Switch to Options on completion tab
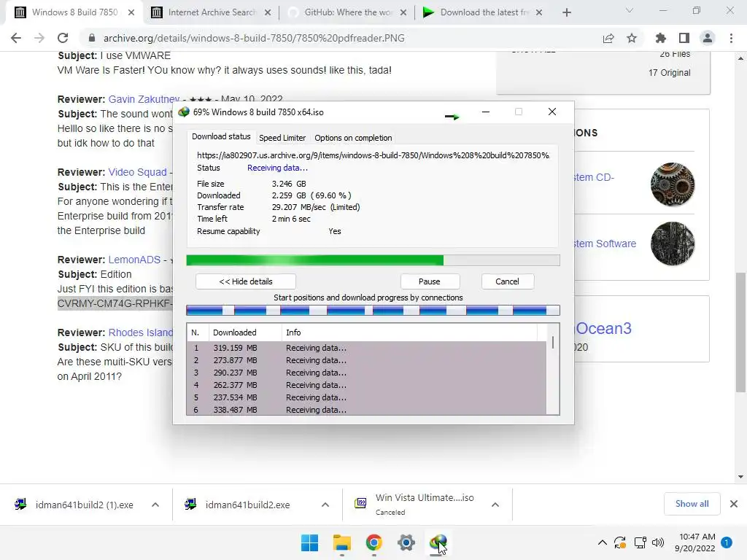This screenshot has height=560, width=747. 353,138
